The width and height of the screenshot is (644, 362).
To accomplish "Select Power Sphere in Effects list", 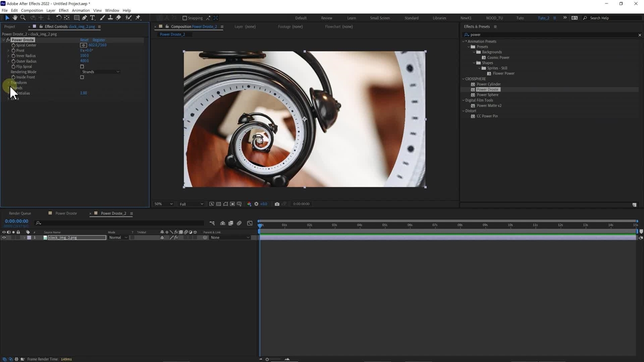I will pyautogui.click(x=487, y=95).
